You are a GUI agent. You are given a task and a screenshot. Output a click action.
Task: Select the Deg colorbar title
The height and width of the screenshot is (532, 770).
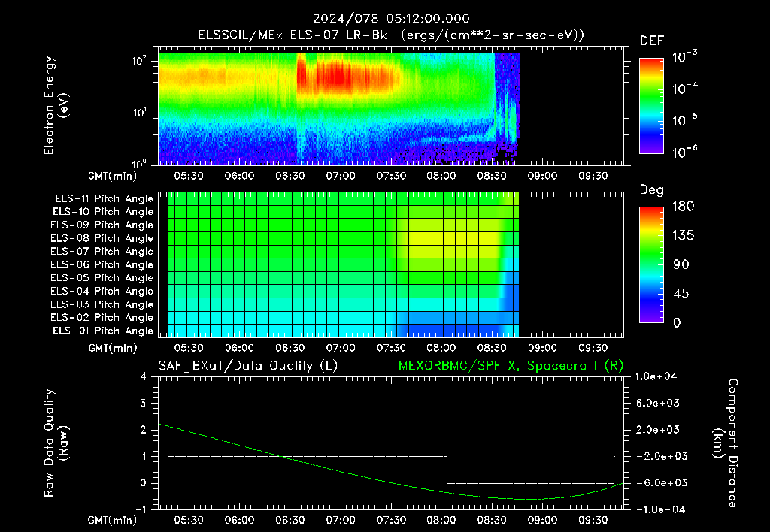click(652, 190)
